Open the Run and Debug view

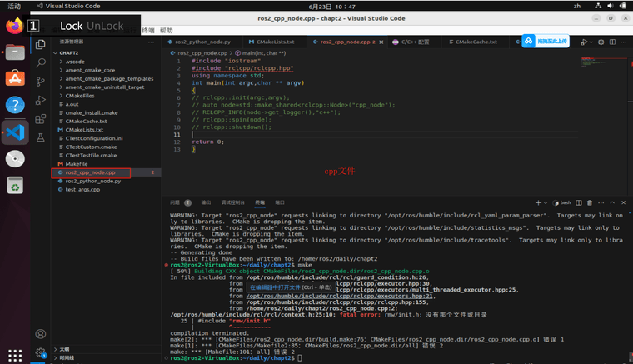coord(40,100)
